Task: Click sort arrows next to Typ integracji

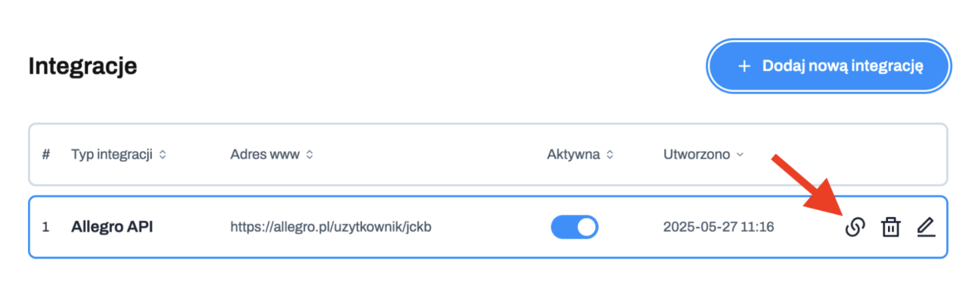Action: click(163, 155)
